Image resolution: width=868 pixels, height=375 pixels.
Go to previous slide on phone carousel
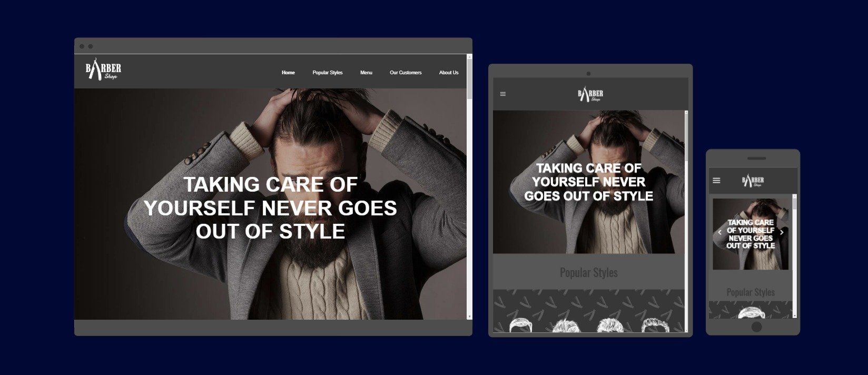click(720, 232)
